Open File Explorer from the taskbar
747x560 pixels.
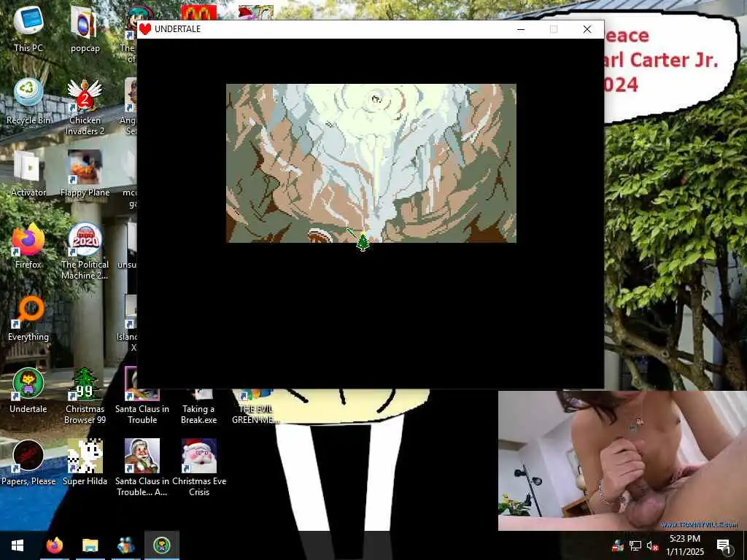click(x=90, y=545)
